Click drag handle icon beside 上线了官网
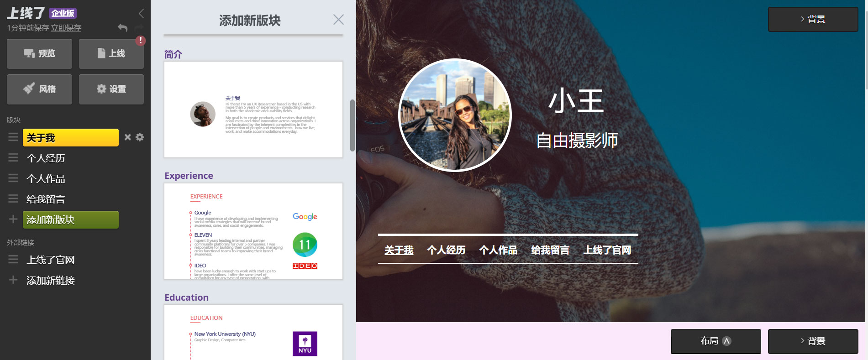 pyautogui.click(x=13, y=260)
